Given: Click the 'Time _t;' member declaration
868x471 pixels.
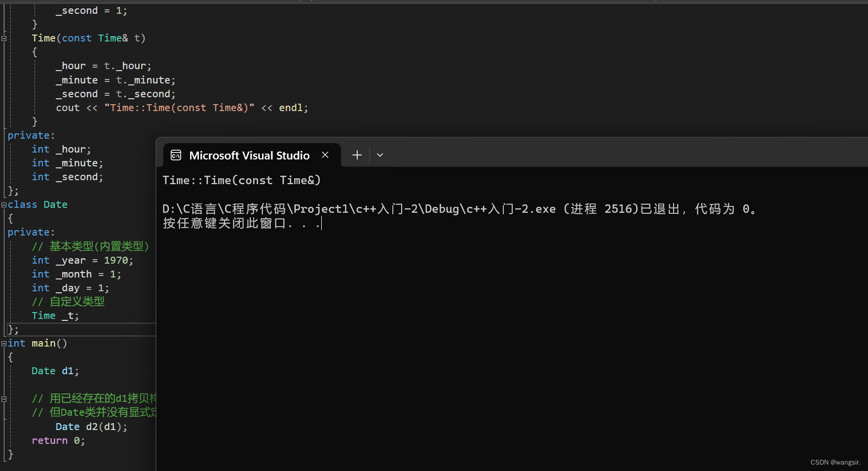Looking at the screenshot, I should click(x=55, y=315).
